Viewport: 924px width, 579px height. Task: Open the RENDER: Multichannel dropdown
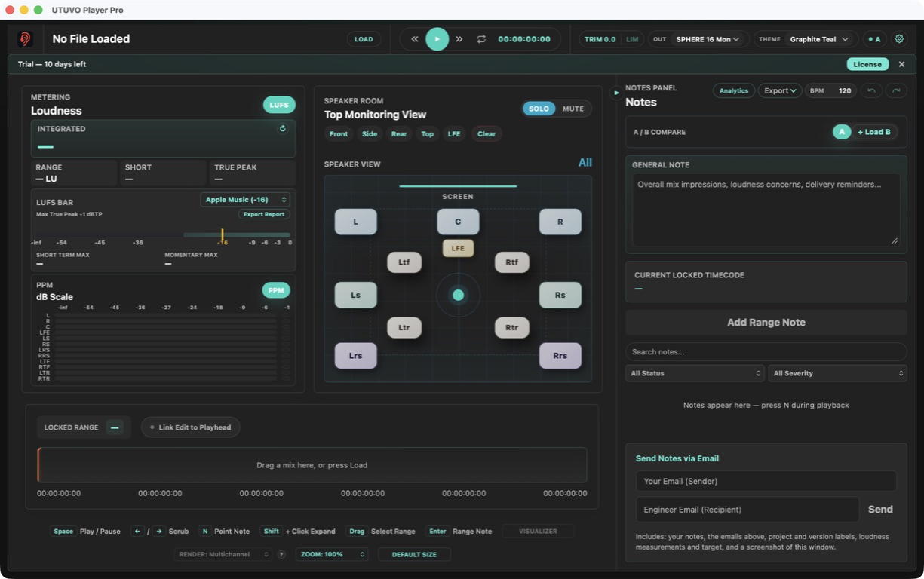click(223, 554)
